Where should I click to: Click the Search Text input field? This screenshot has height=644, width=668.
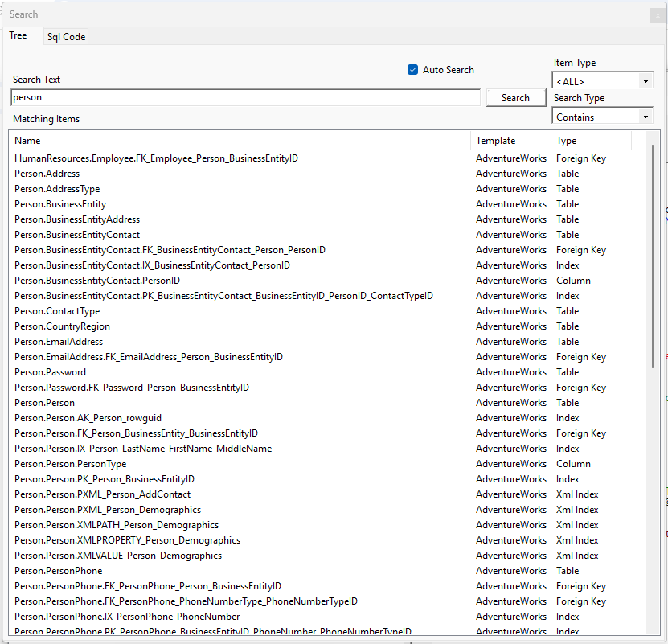pyautogui.click(x=245, y=97)
